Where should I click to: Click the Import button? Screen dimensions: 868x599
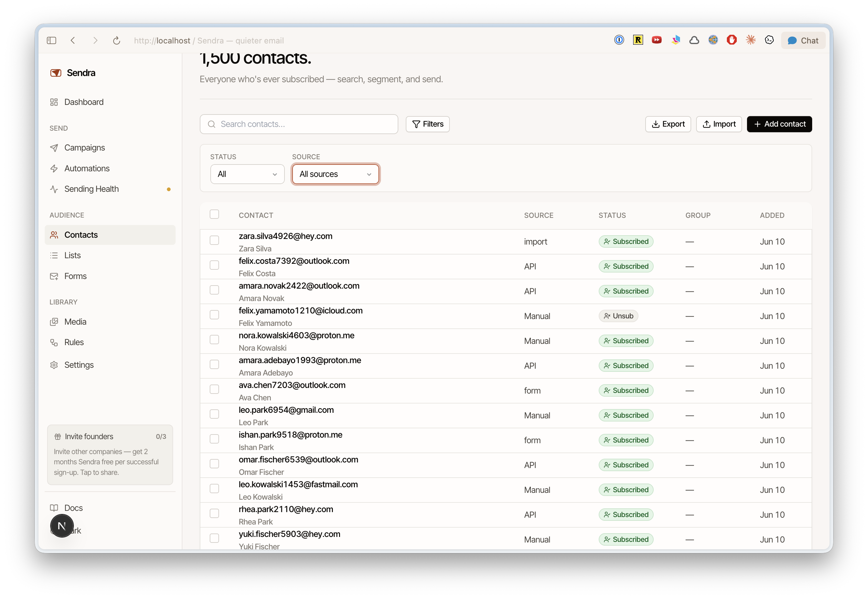(719, 124)
